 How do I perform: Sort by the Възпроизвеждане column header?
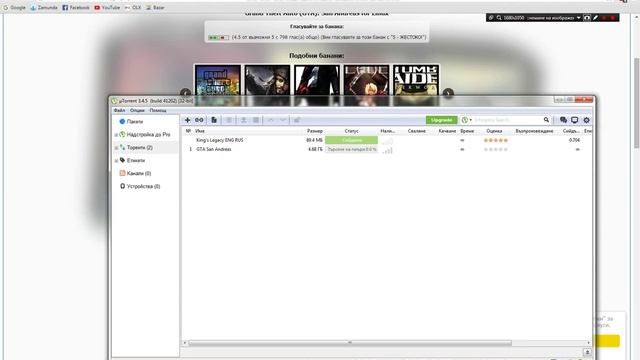click(534, 131)
